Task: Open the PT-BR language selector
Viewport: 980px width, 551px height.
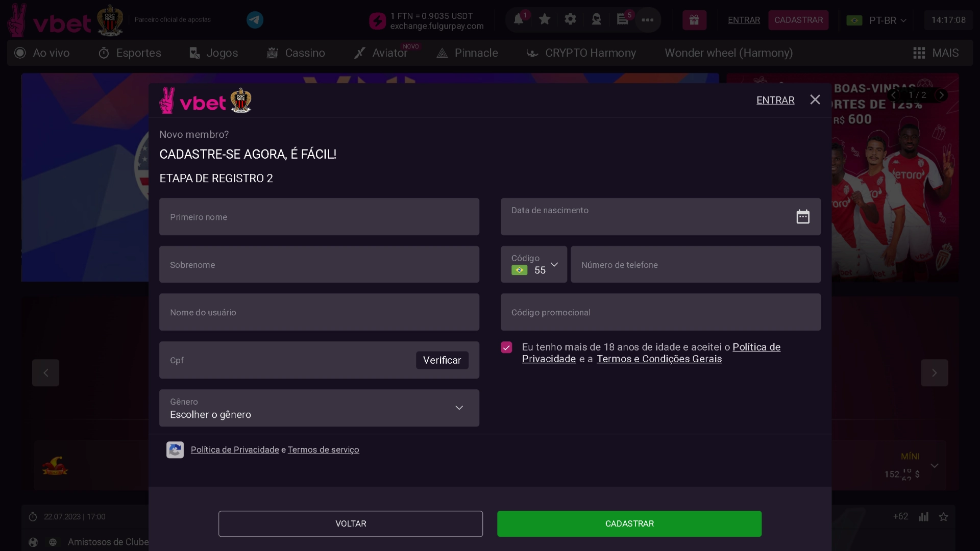Action: click(x=876, y=20)
